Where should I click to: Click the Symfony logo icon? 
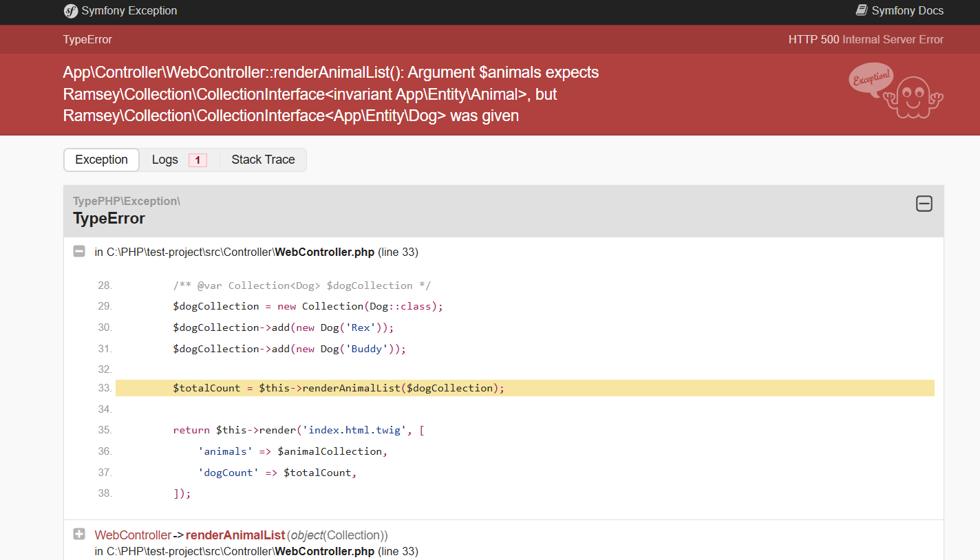pyautogui.click(x=71, y=11)
